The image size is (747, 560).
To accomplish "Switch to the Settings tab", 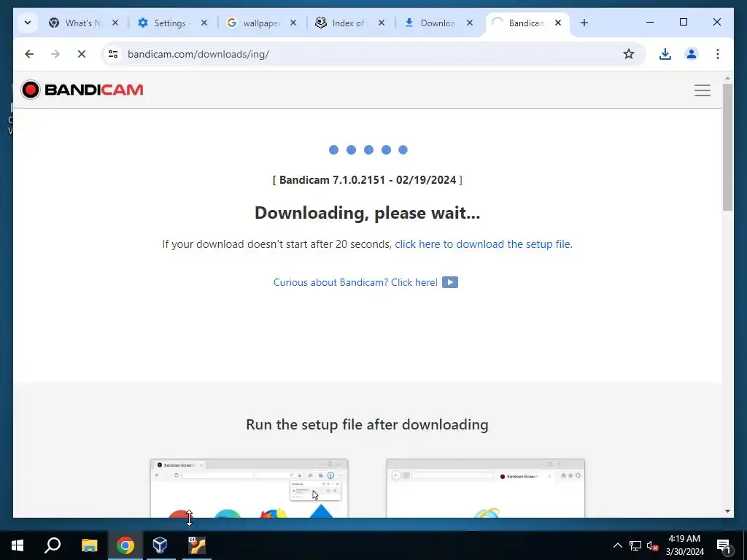I will [x=172, y=23].
